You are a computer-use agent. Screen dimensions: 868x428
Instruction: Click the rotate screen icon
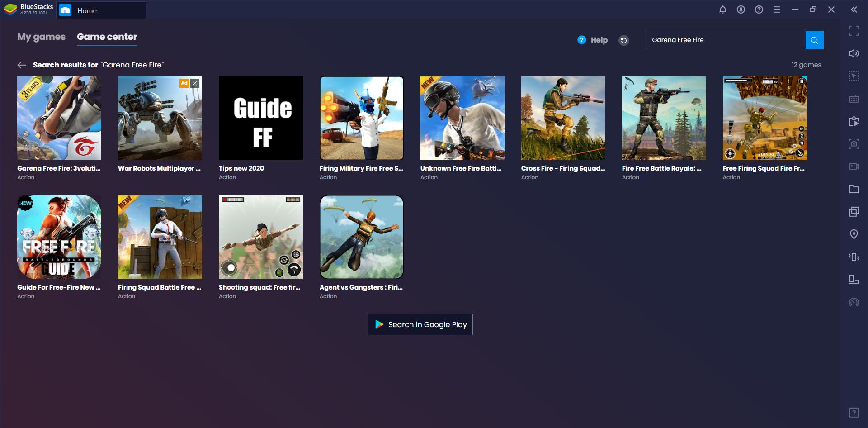tap(854, 280)
